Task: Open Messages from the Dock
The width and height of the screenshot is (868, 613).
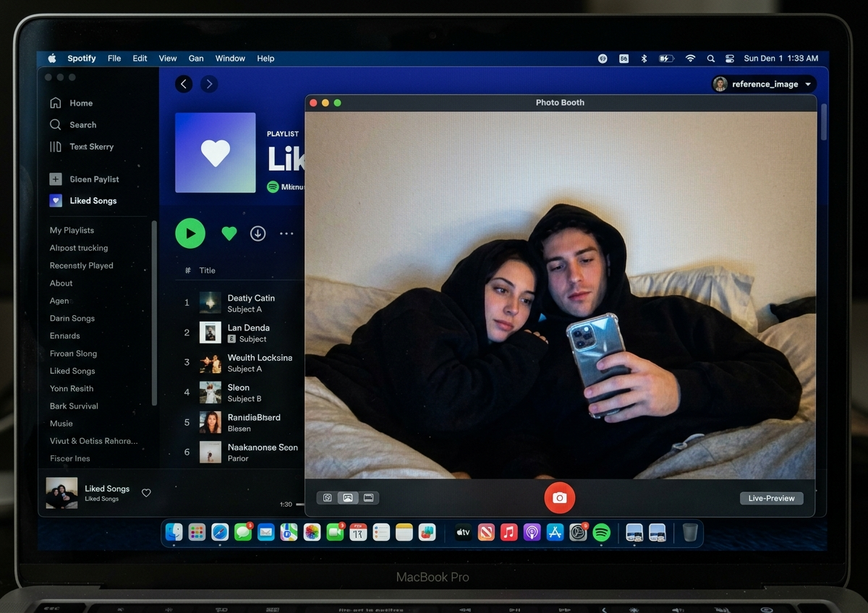Action: pos(243,533)
